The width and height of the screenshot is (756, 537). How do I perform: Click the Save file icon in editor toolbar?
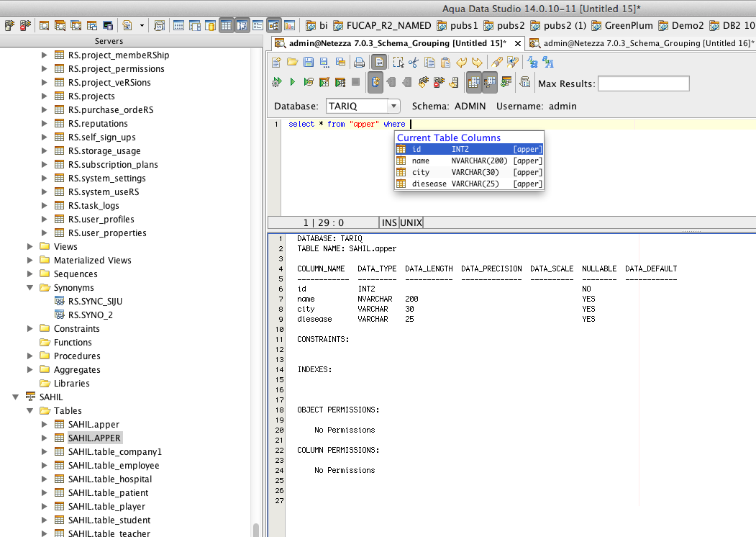point(308,63)
